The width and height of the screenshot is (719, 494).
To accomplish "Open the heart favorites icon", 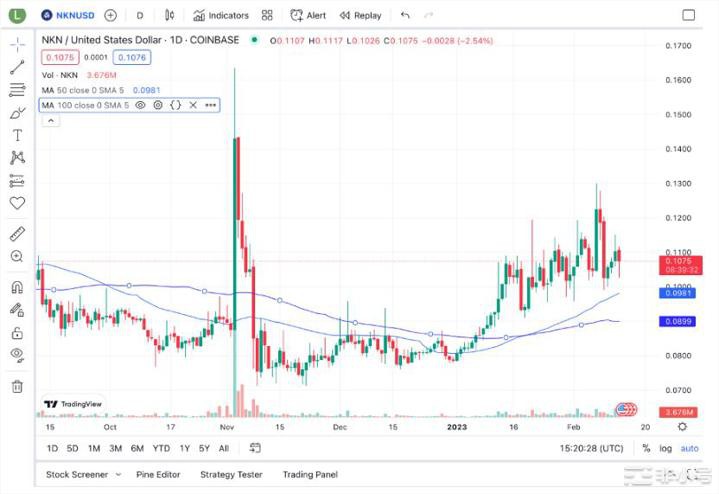I will pyautogui.click(x=17, y=203).
